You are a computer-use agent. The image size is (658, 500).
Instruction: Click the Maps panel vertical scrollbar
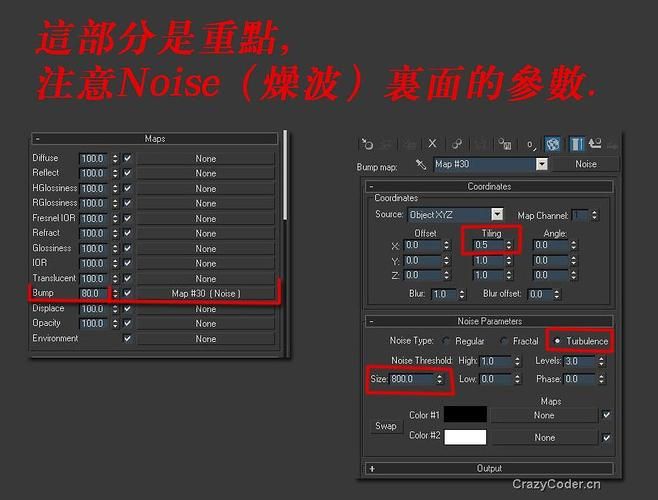point(285,175)
